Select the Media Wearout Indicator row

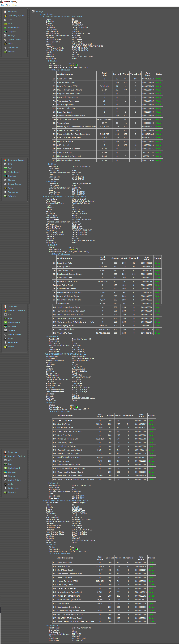[x=107, y=149]
